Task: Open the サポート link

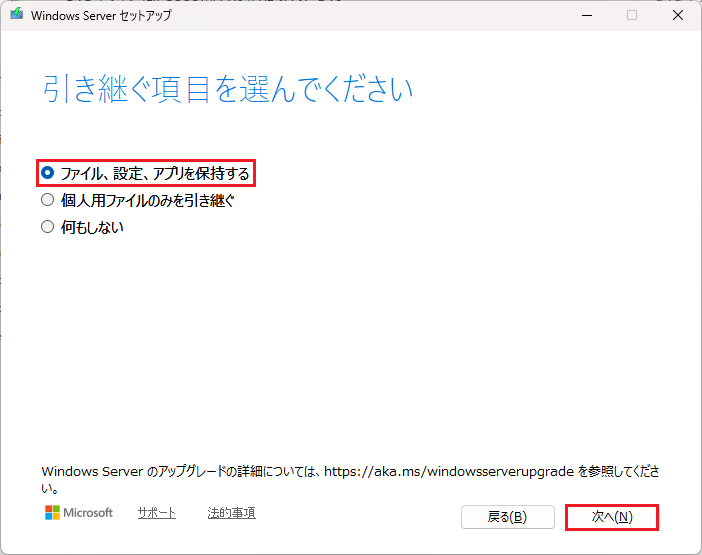Action: (156, 513)
